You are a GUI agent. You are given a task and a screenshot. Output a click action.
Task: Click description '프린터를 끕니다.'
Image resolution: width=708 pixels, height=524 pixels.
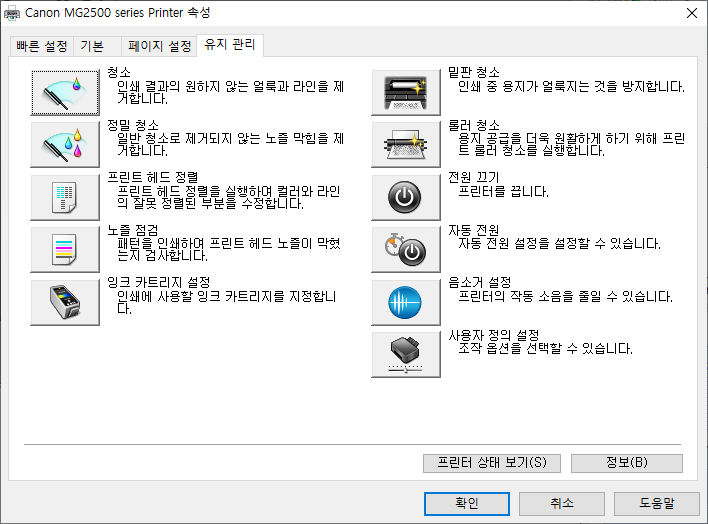pyautogui.click(x=503, y=192)
